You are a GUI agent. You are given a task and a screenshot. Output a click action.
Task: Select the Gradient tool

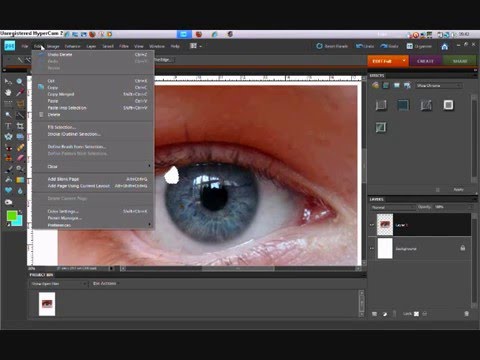pyautogui.click(x=20, y=180)
